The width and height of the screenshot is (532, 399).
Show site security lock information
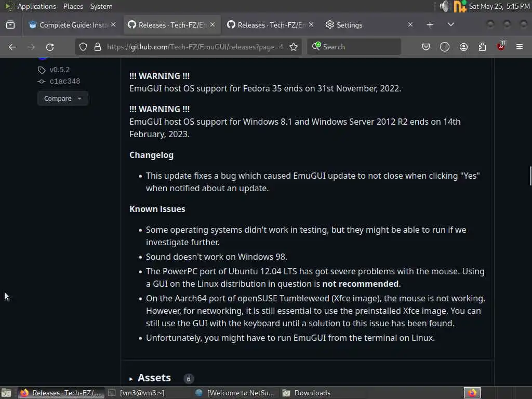click(97, 47)
